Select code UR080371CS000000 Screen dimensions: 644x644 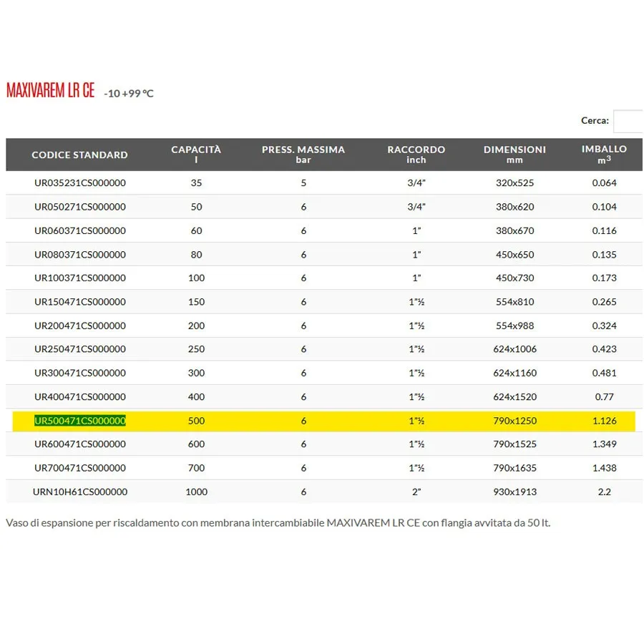click(x=80, y=254)
